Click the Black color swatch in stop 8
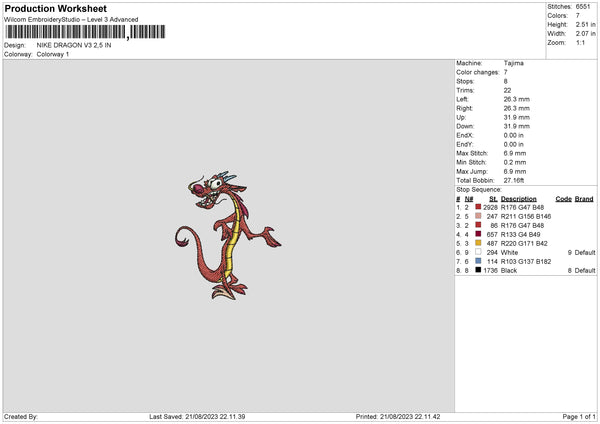Viewport: 600px width, 424px height. click(x=478, y=270)
